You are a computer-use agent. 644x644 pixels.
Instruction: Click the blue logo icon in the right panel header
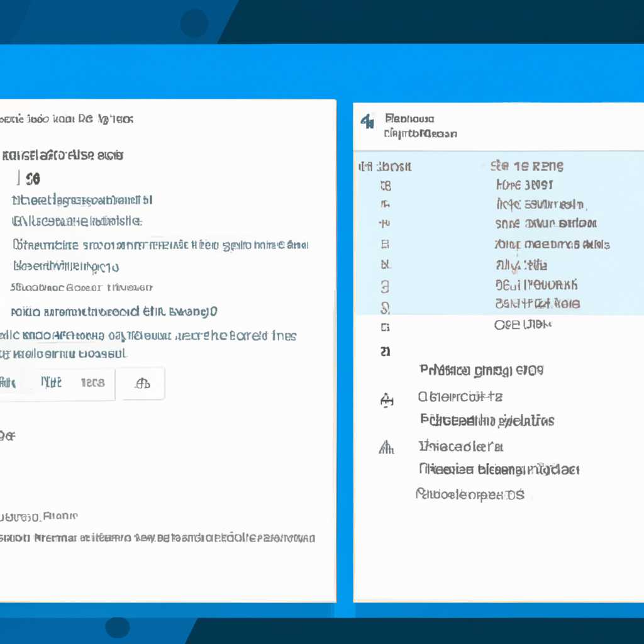367,121
